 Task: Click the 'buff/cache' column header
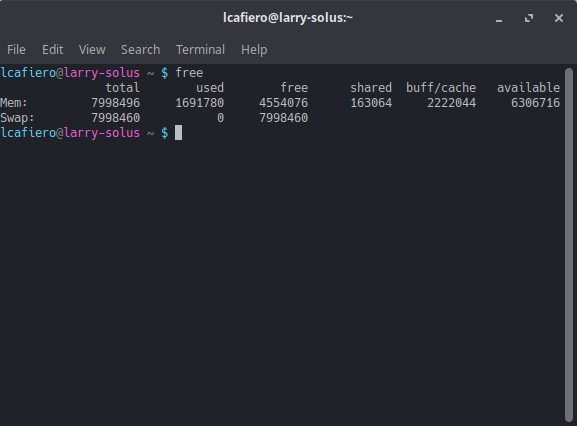441,88
